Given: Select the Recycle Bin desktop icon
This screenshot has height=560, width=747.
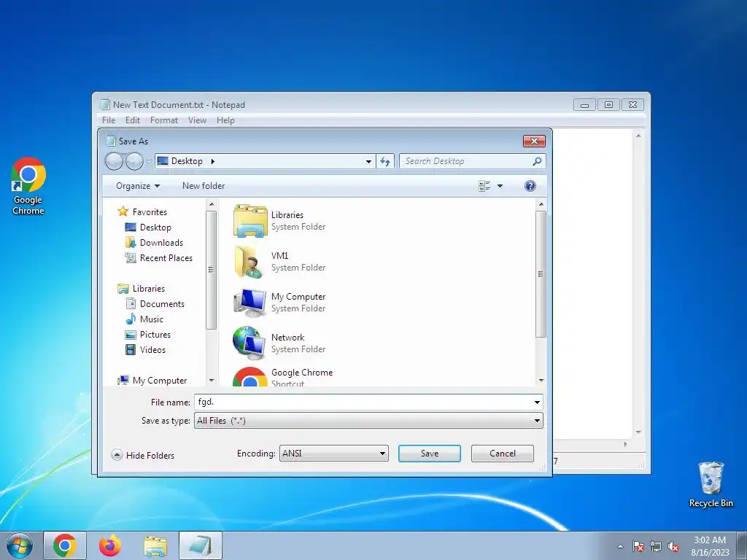Looking at the screenshot, I should (x=711, y=485).
